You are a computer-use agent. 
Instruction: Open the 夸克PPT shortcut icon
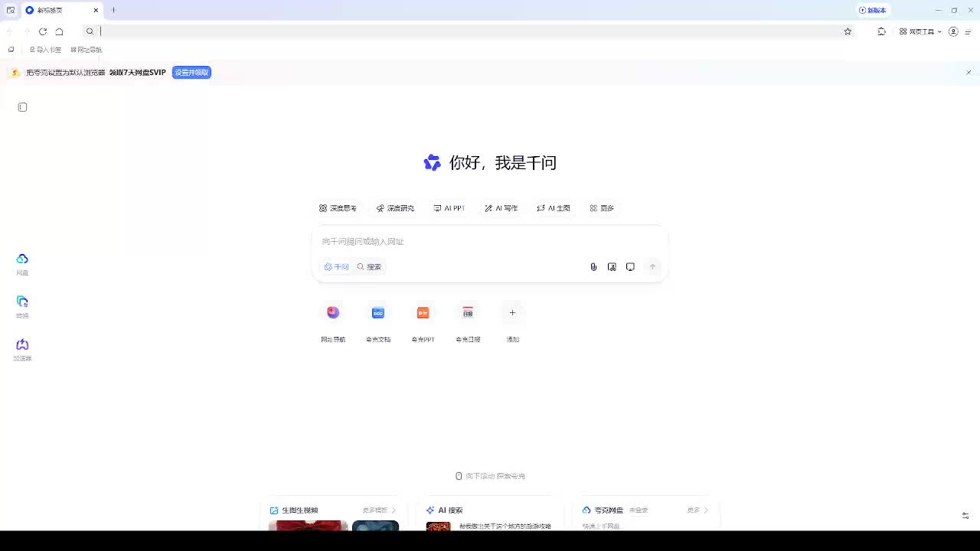click(423, 313)
